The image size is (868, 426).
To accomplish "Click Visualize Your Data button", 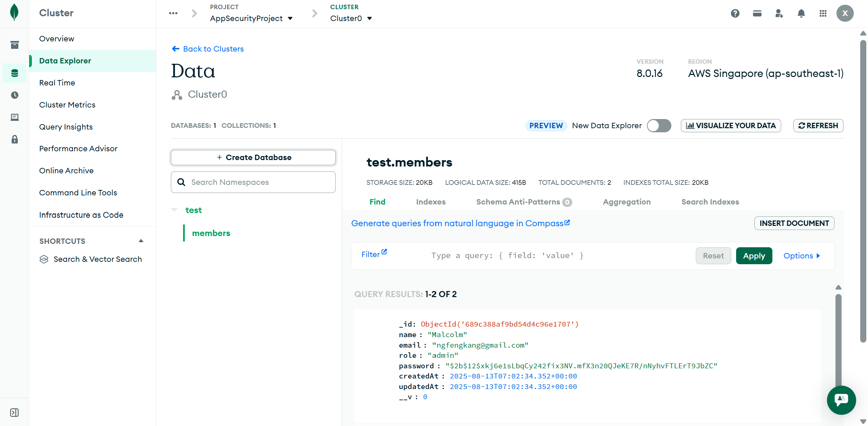I will (x=731, y=125).
